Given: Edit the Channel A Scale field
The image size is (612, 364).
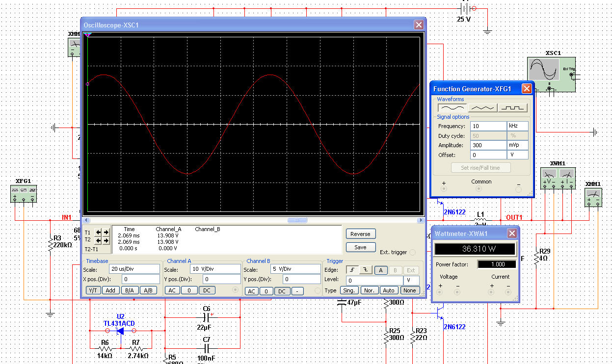Looking at the screenshot, I should tap(214, 269).
